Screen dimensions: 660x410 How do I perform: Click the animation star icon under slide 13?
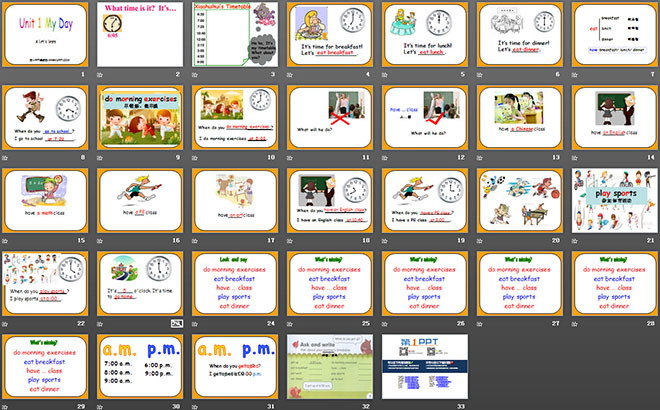pyautogui.click(x=480, y=158)
